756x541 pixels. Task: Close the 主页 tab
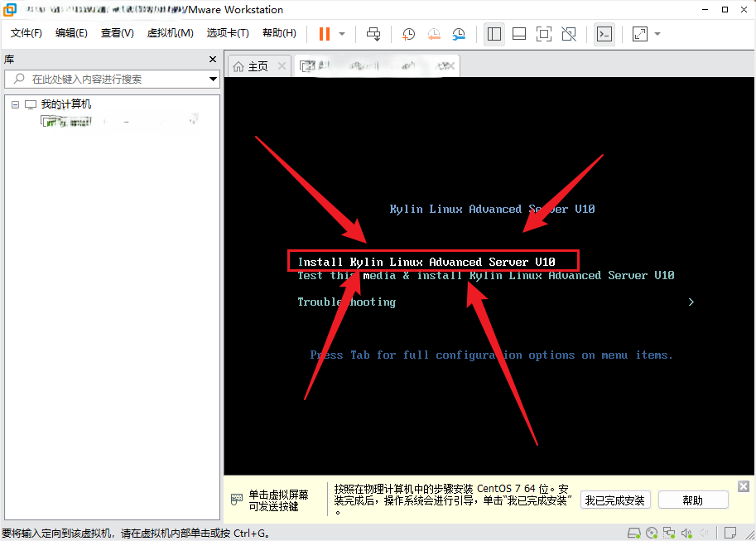click(282, 66)
